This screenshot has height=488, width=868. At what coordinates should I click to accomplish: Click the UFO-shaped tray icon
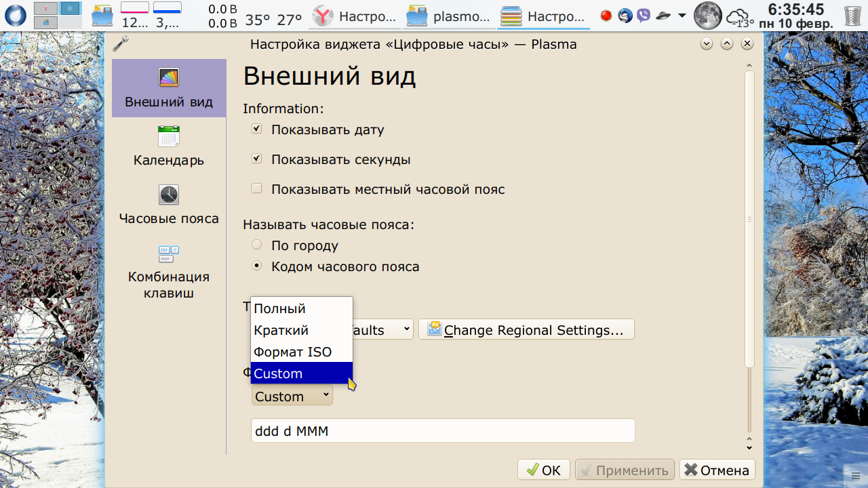click(663, 15)
